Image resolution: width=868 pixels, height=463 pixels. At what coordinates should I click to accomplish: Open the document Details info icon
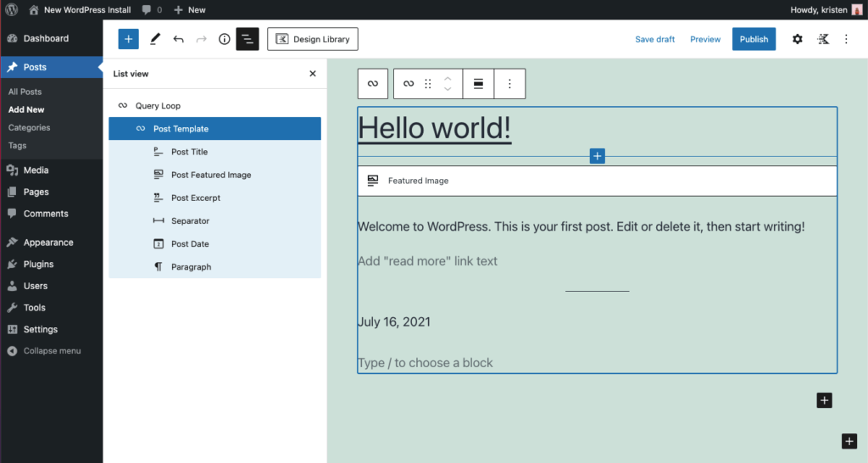point(225,39)
